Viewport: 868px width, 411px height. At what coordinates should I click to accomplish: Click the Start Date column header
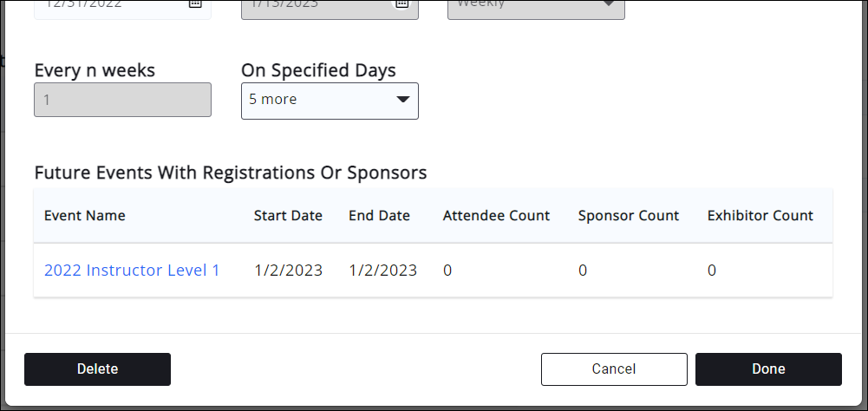point(288,216)
